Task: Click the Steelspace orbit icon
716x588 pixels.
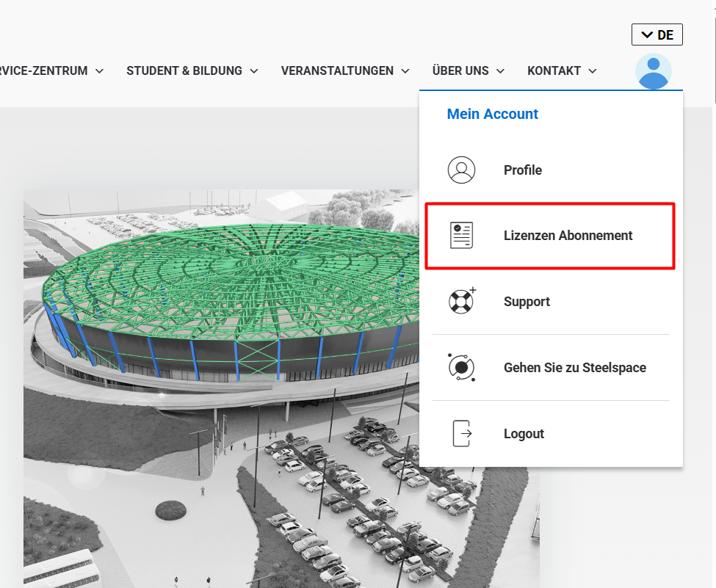Action: [x=461, y=367]
